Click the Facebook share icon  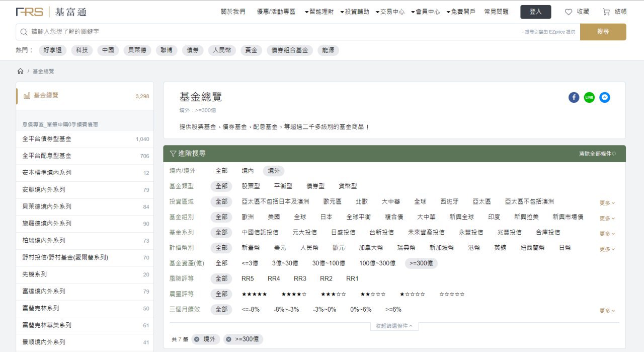(x=574, y=98)
